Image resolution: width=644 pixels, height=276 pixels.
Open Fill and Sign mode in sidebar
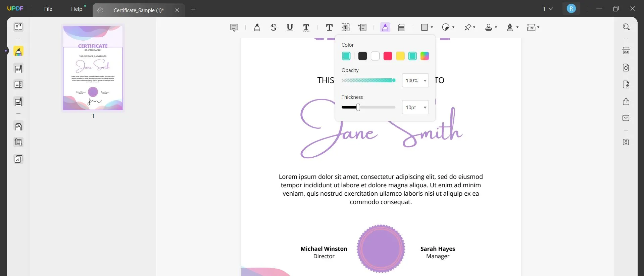pyautogui.click(x=18, y=102)
